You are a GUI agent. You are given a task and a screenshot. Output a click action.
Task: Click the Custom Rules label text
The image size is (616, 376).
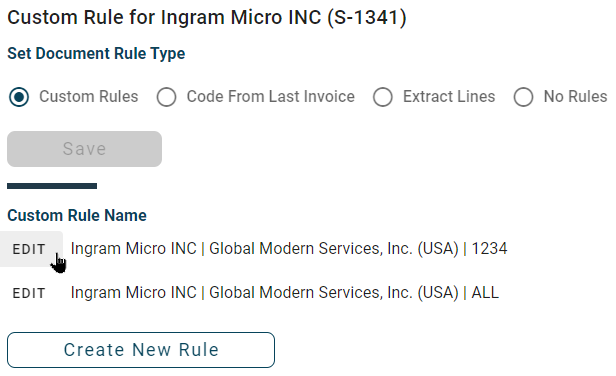pyautogui.click(x=88, y=97)
